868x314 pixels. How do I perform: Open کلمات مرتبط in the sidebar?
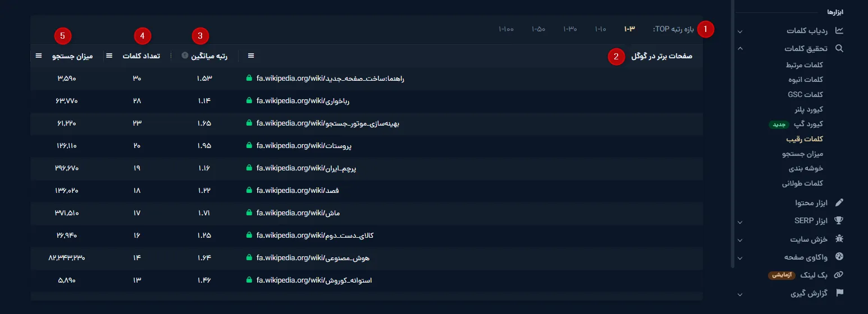pyautogui.click(x=805, y=65)
